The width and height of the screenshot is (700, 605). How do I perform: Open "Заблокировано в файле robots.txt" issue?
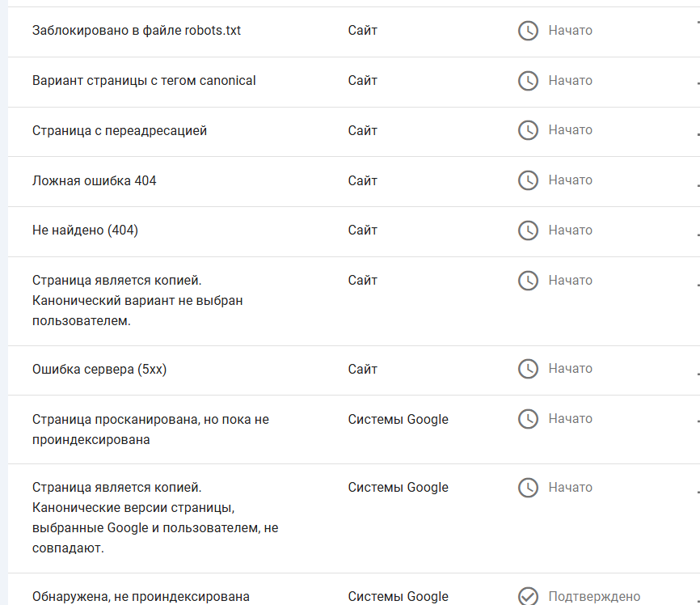pyautogui.click(x=137, y=31)
